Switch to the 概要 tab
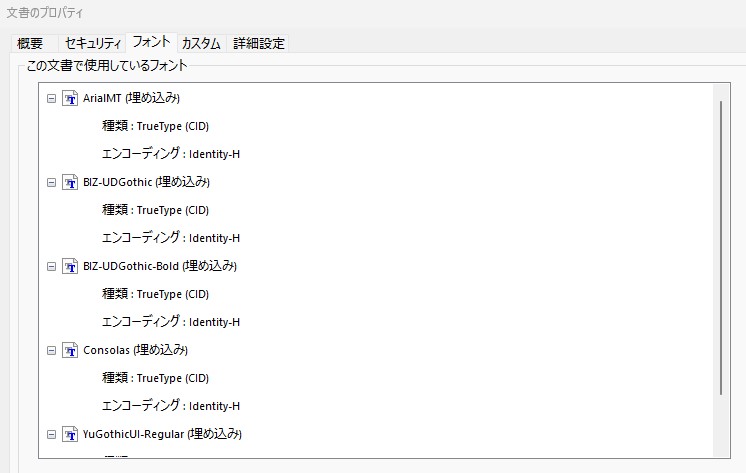 coord(31,43)
